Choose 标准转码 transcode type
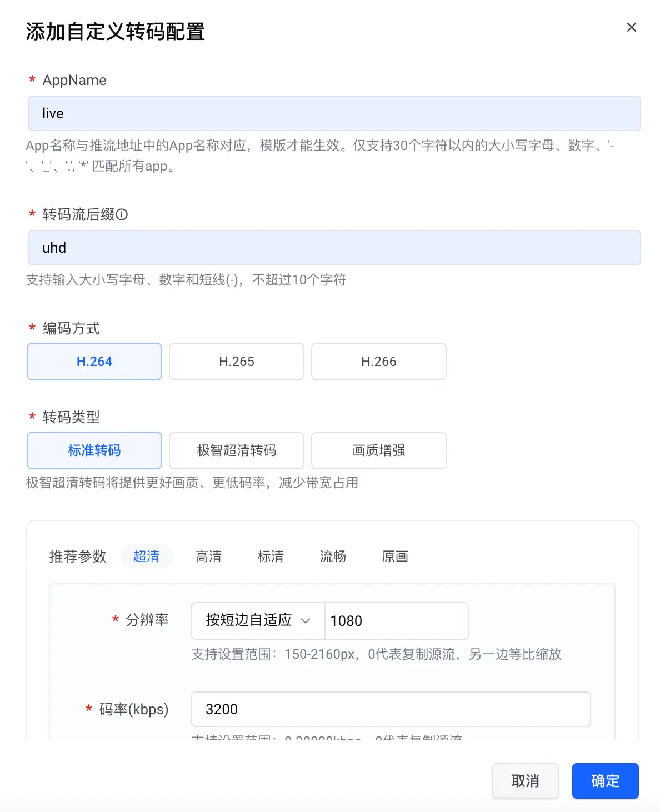This screenshot has height=812, width=660. (x=94, y=450)
